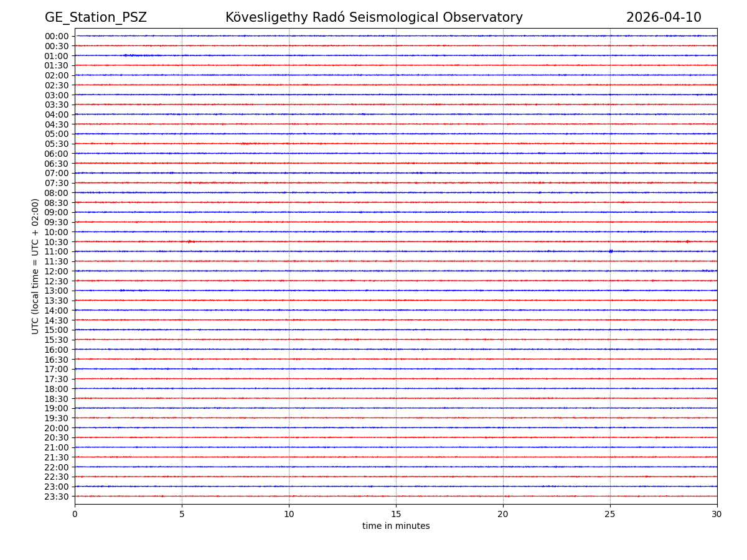This screenshot has width=747, height=560.
Task: Click the GE_Station_PSZ station title
Action: coord(95,17)
